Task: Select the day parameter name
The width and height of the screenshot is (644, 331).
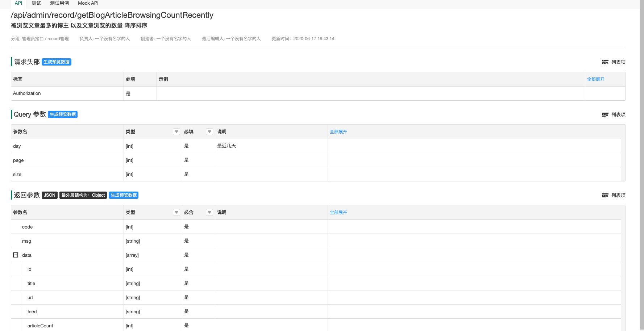Action: pyautogui.click(x=17, y=146)
